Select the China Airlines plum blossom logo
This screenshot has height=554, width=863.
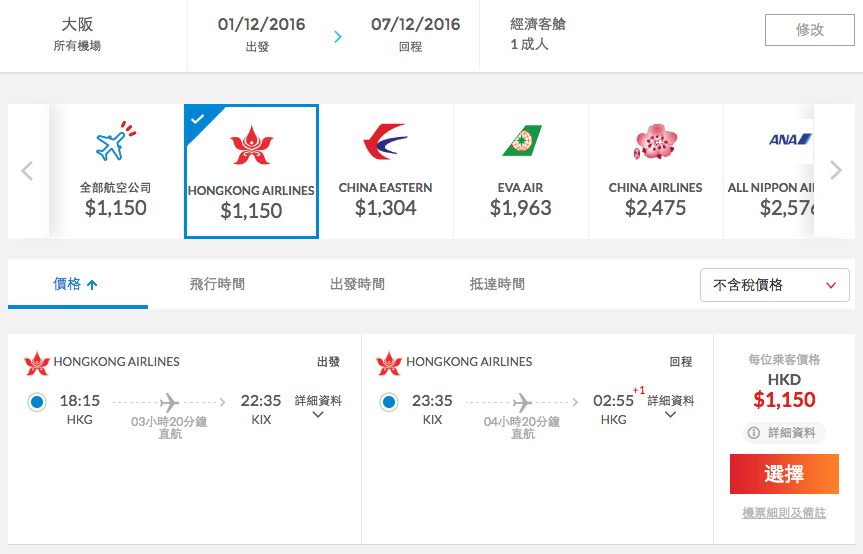[x=655, y=141]
